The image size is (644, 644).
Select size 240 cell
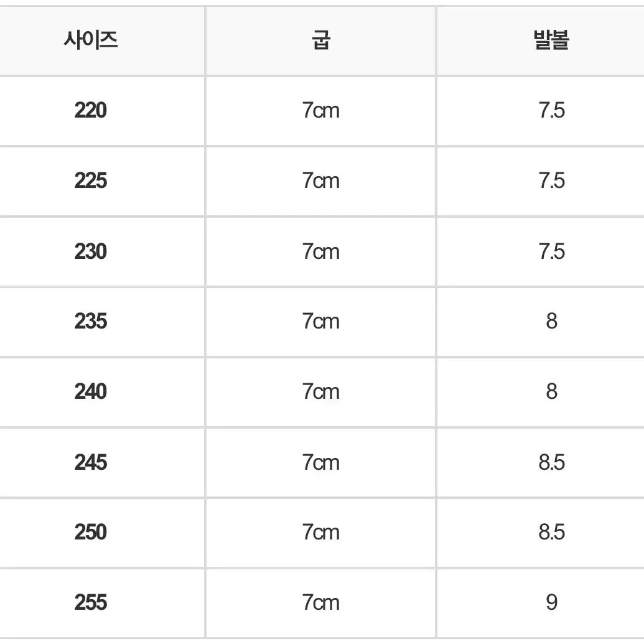pyautogui.click(x=90, y=391)
